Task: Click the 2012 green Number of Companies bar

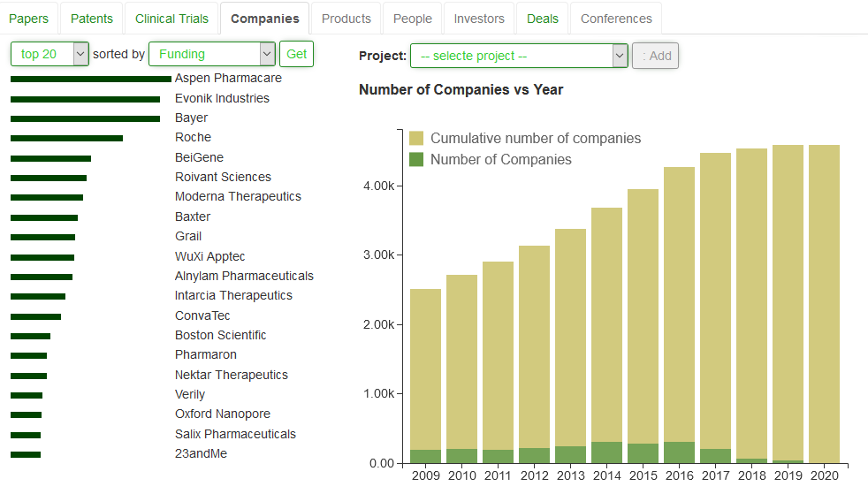Action: [534, 455]
